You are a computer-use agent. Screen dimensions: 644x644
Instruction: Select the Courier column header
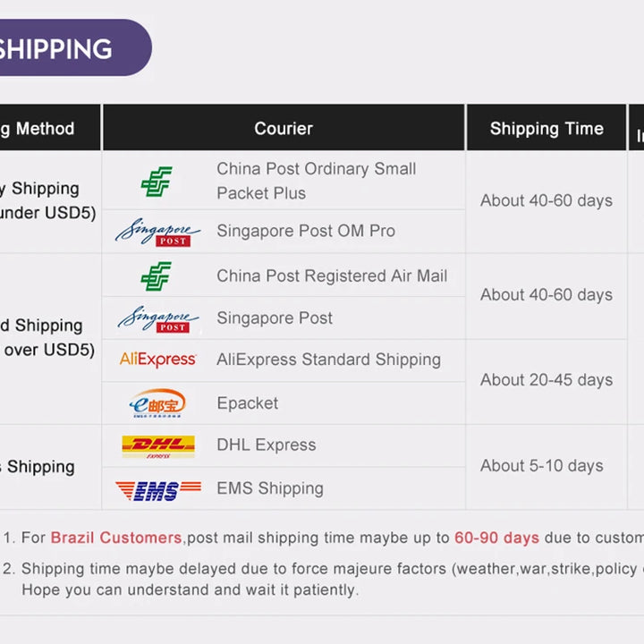[x=284, y=129]
